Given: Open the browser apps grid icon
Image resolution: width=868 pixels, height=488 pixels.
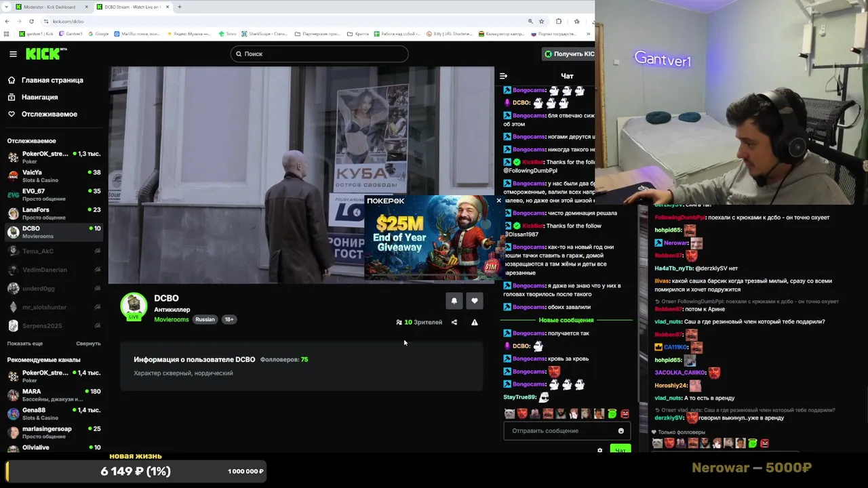Looking at the screenshot, I should click(x=7, y=34).
